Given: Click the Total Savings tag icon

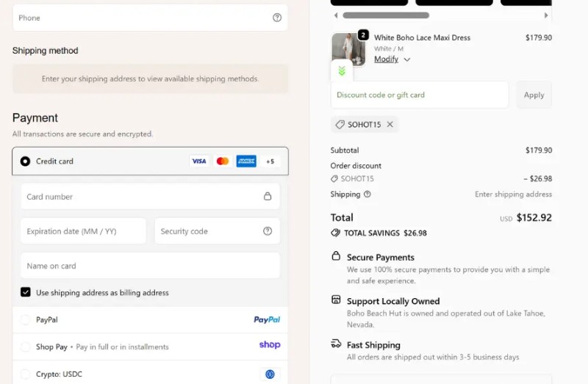Looking at the screenshot, I should (x=335, y=233).
